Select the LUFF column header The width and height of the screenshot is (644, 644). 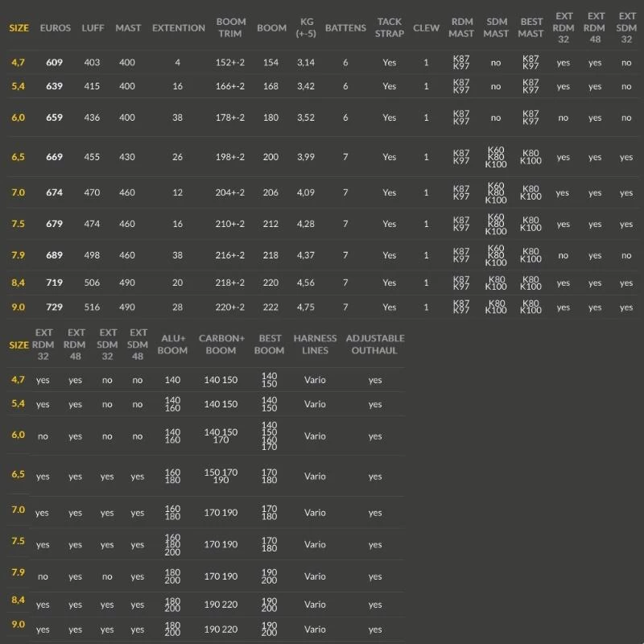93,28
